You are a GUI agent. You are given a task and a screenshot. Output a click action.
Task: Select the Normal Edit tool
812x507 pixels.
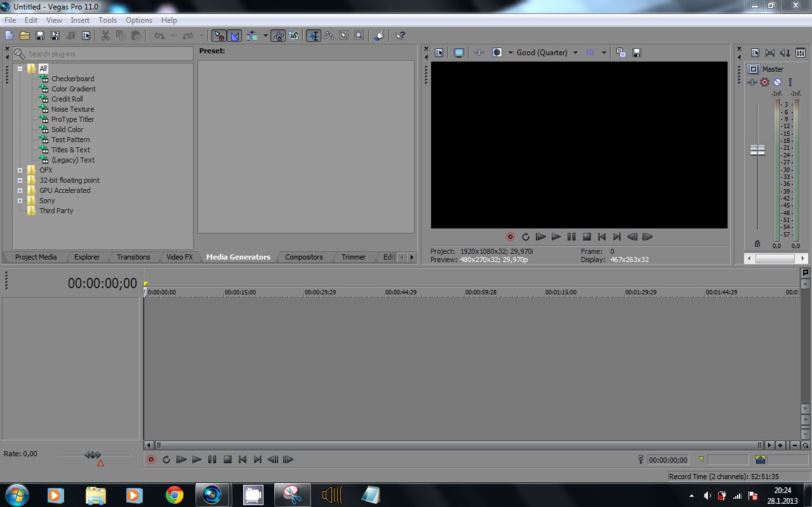(314, 36)
